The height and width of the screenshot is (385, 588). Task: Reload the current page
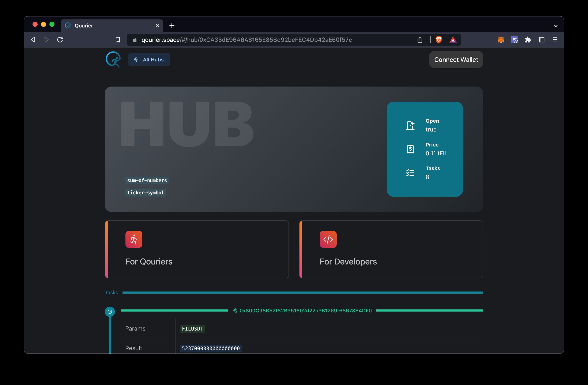click(x=60, y=40)
